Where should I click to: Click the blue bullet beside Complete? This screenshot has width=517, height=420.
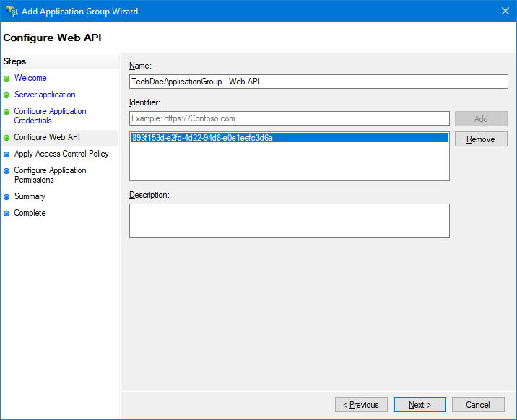click(x=6, y=214)
